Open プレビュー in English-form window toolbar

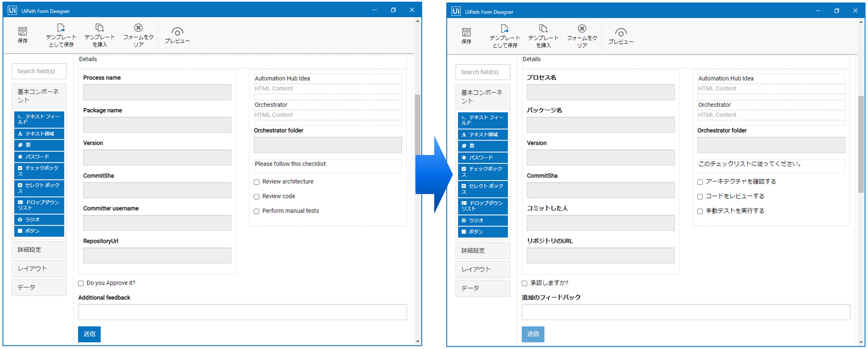click(177, 35)
